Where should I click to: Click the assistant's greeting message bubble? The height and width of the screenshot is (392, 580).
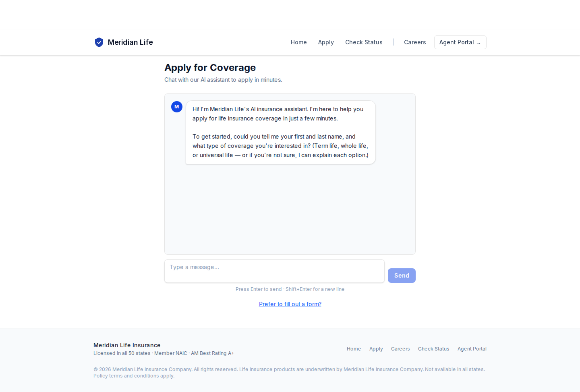[x=281, y=132]
